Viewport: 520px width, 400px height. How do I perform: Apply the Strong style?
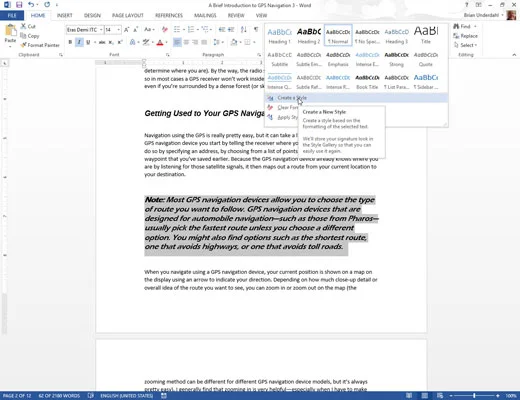[x=396, y=59]
